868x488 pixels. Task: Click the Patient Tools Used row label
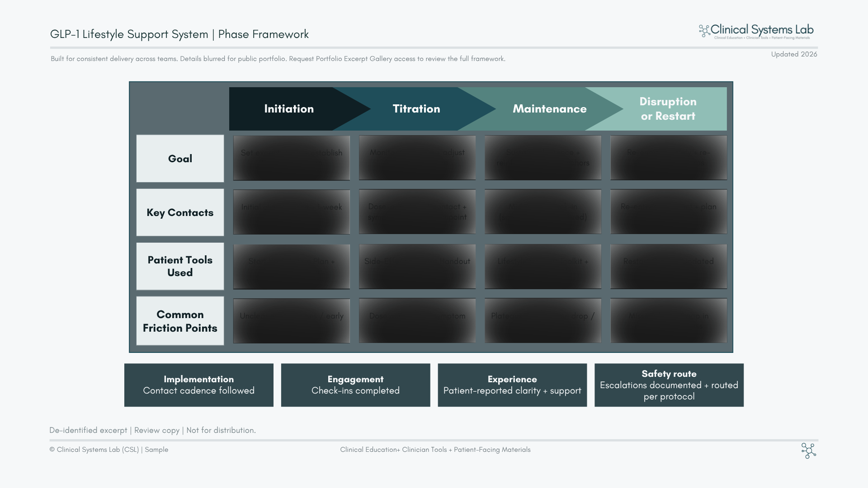click(180, 266)
